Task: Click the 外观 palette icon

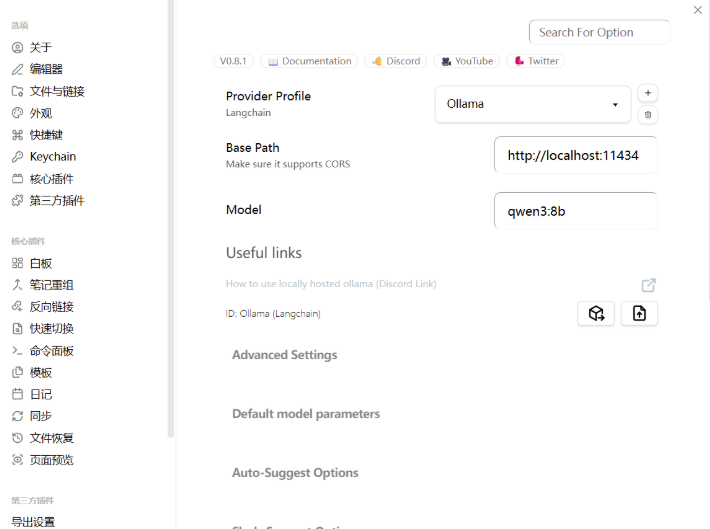Action: (17, 113)
